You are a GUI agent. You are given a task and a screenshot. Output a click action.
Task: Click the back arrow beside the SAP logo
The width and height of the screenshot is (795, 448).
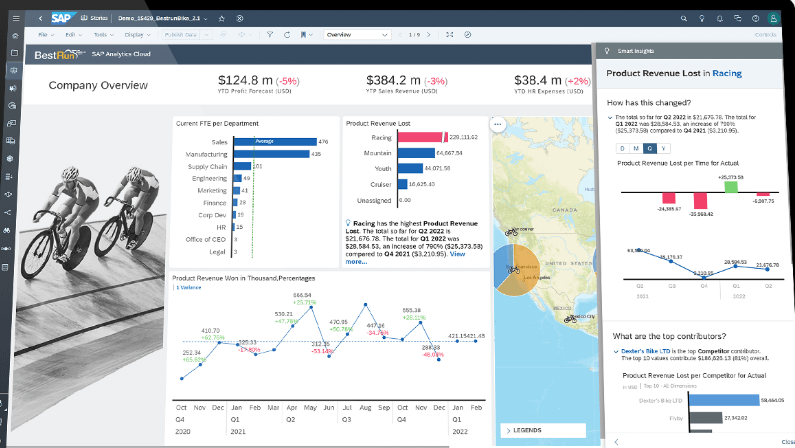point(40,18)
